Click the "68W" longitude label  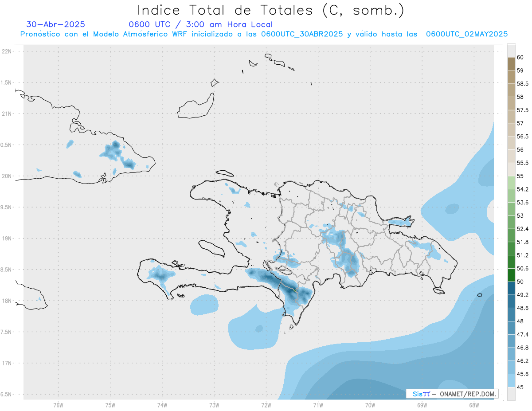coord(474,405)
